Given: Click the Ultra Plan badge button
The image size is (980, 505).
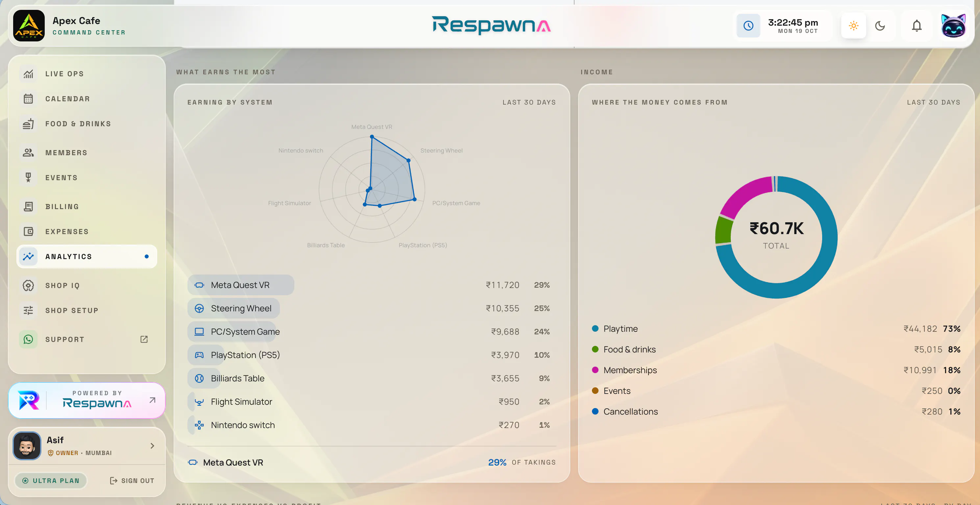Looking at the screenshot, I should click(51, 481).
